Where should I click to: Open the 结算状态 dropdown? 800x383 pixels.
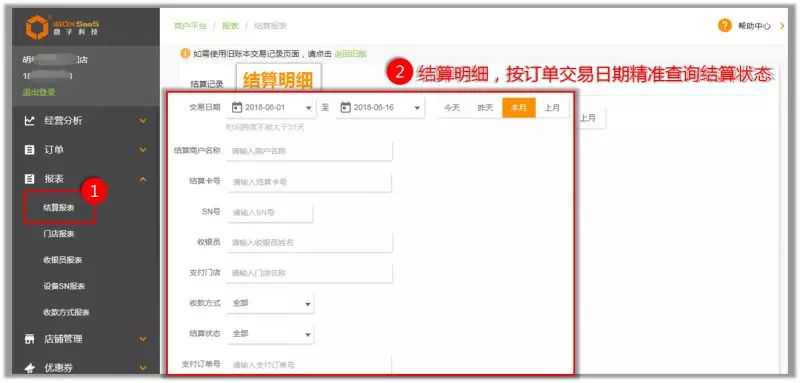click(270, 334)
